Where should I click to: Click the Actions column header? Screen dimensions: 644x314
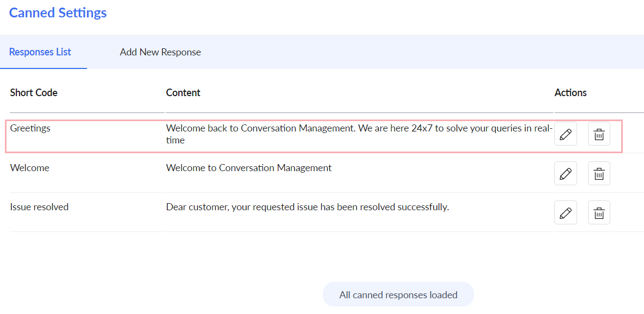pos(571,93)
